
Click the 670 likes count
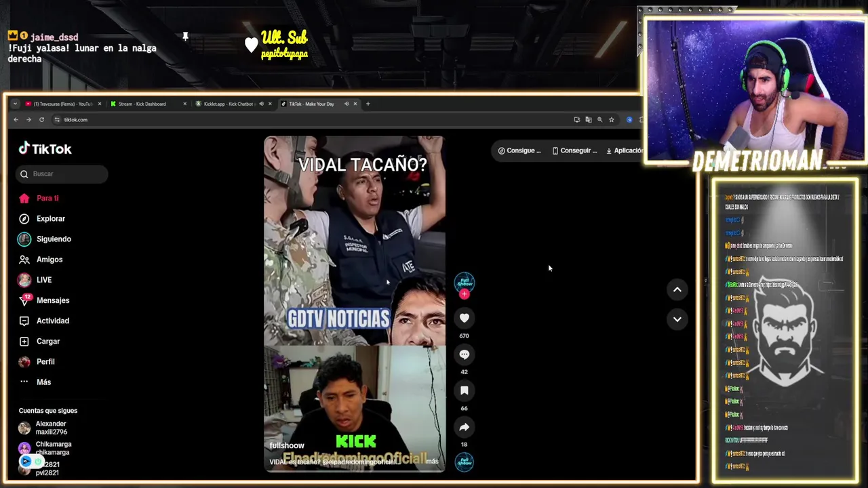pos(465,335)
